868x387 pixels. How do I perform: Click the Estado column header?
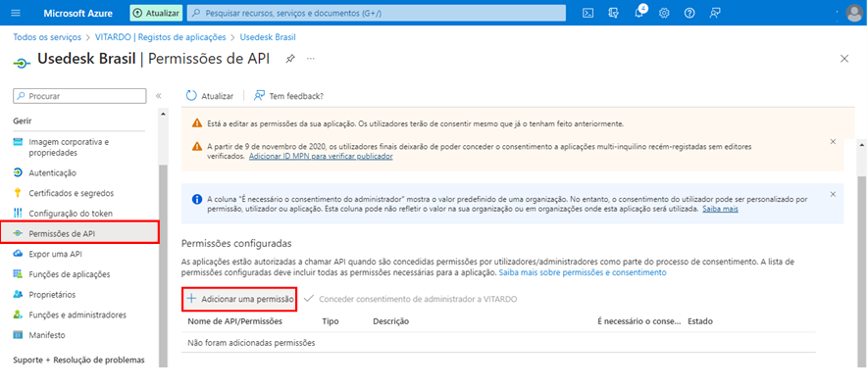click(700, 320)
